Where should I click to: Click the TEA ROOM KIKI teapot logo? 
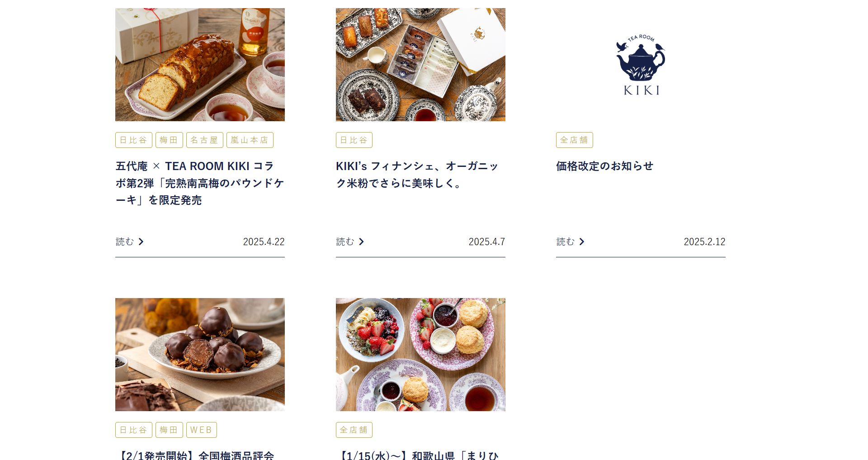point(641,65)
